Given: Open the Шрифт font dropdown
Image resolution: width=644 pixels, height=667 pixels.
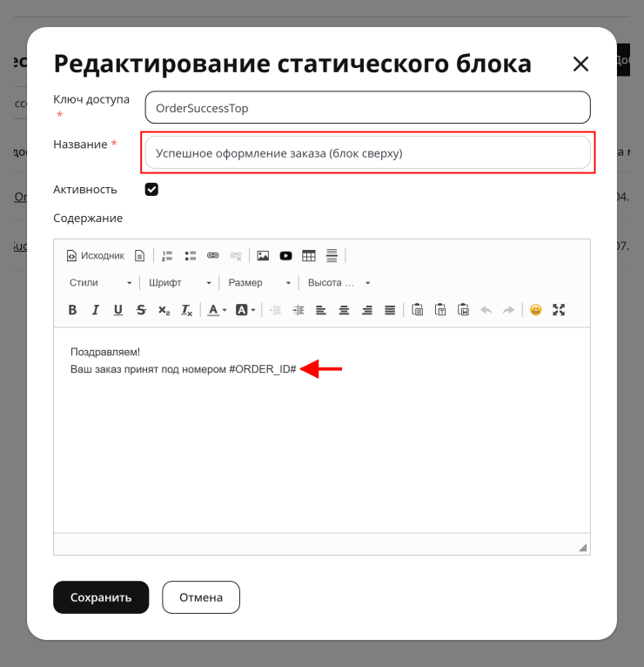Looking at the screenshot, I should 180,283.
